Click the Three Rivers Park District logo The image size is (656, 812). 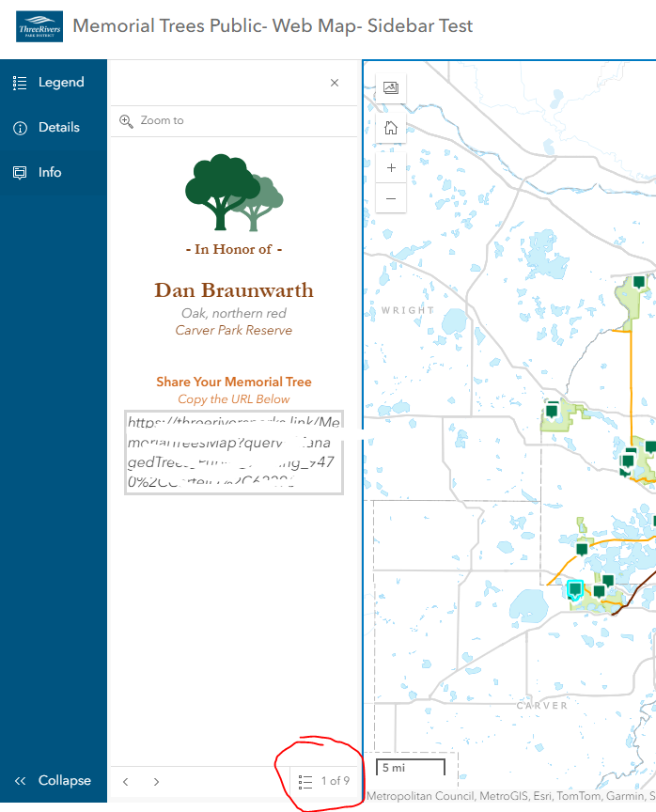pyautogui.click(x=39, y=26)
